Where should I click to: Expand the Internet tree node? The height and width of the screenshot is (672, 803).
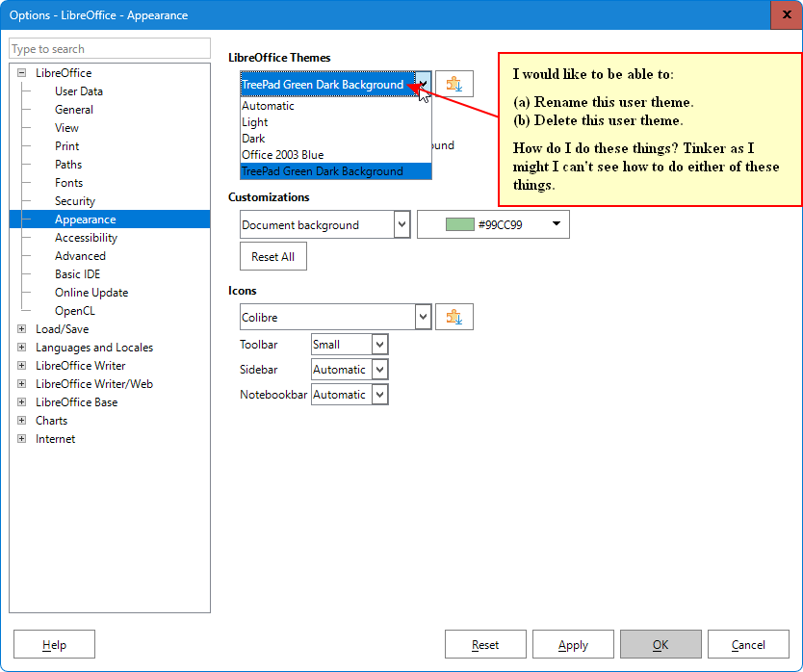[21, 439]
